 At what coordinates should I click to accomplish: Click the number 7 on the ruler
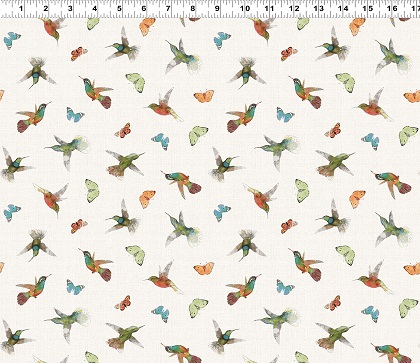pos(168,8)
